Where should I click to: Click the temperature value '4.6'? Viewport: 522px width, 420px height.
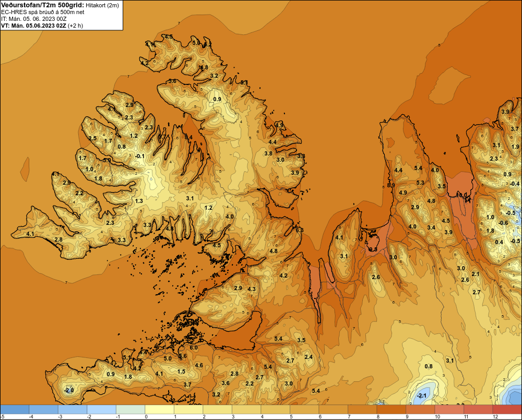pyautogui.click(x=199, y=365)
